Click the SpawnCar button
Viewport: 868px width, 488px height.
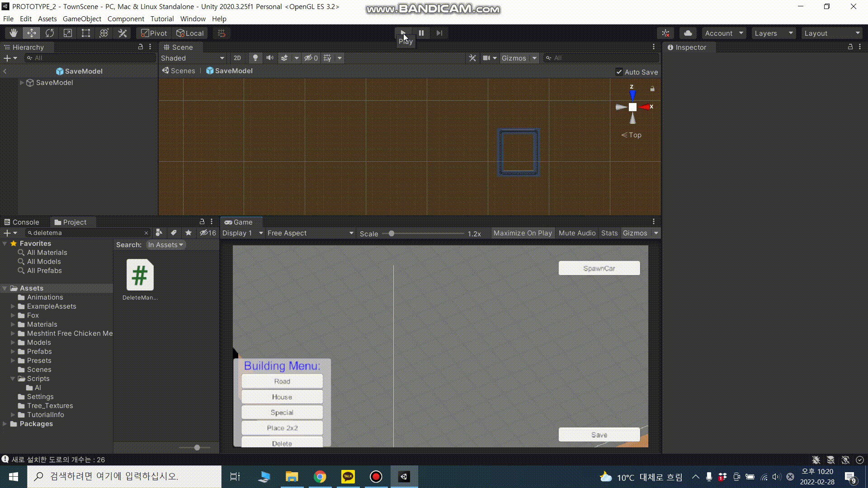[x=599, y=268]
